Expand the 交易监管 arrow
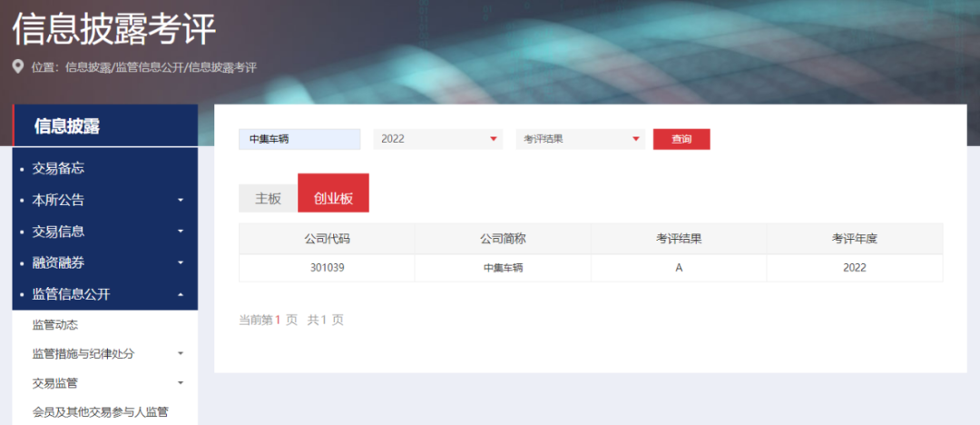 [181, 383]
